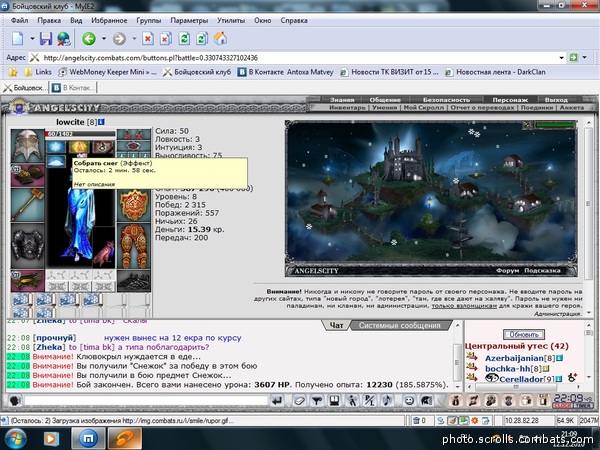Toggle the walking man chat icon
Viewport: 600px width, 450px height.
click(352, 401)
